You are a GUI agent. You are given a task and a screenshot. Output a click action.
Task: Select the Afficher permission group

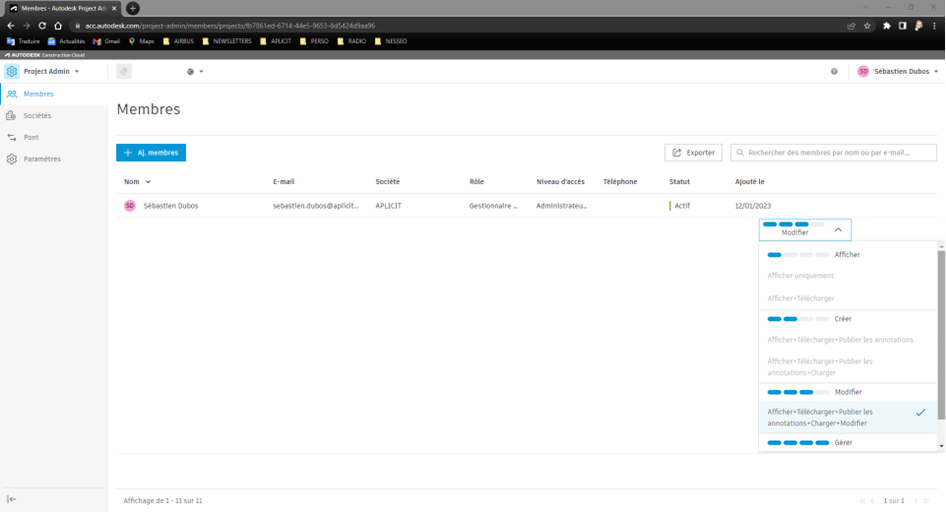click(x=847, y=254)
